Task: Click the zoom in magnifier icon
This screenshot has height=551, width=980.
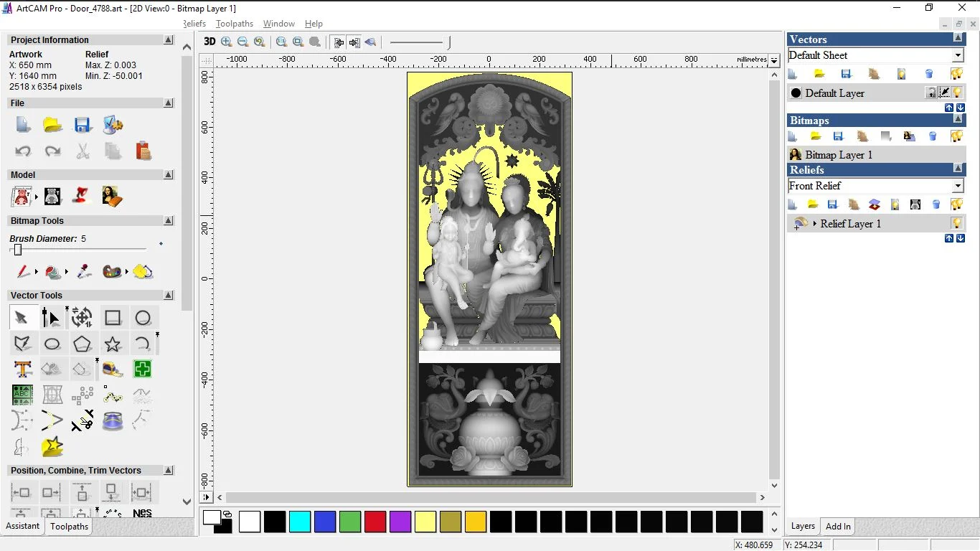Action: tap(227, 42)
